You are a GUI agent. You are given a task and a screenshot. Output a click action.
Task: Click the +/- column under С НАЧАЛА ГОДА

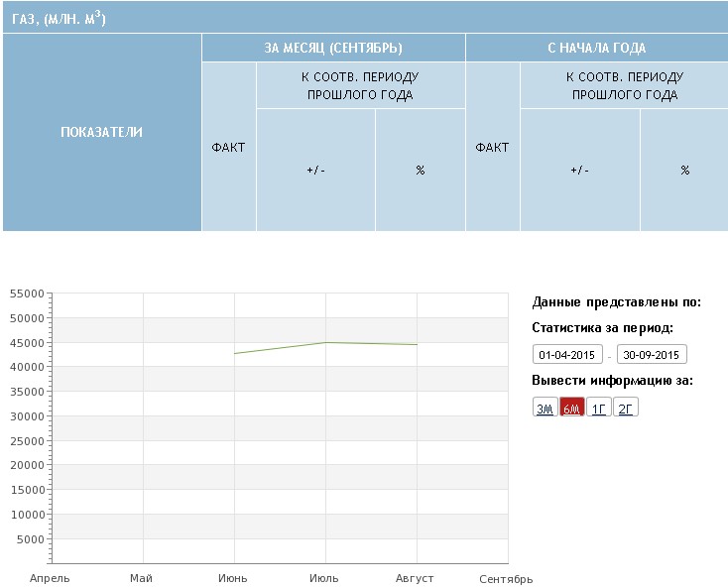point(579,171)
